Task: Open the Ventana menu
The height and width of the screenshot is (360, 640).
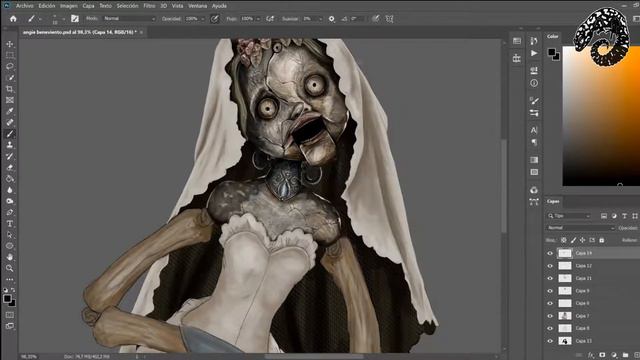Action: [x=198, y=6]
